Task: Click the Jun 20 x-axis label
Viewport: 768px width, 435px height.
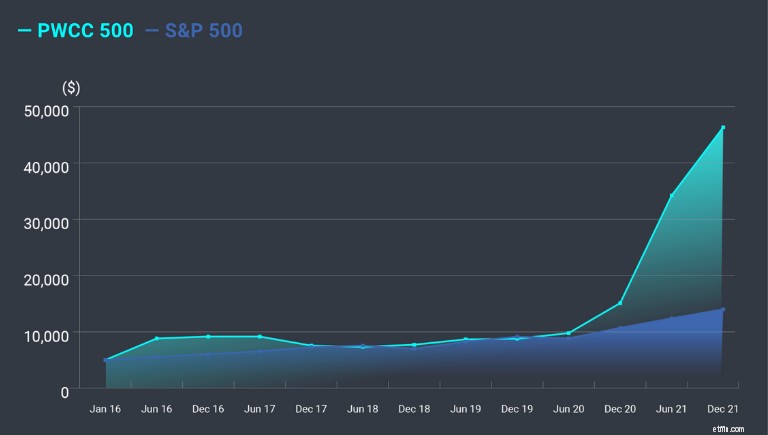Action: pyautogui.click(x=569, y=409)
